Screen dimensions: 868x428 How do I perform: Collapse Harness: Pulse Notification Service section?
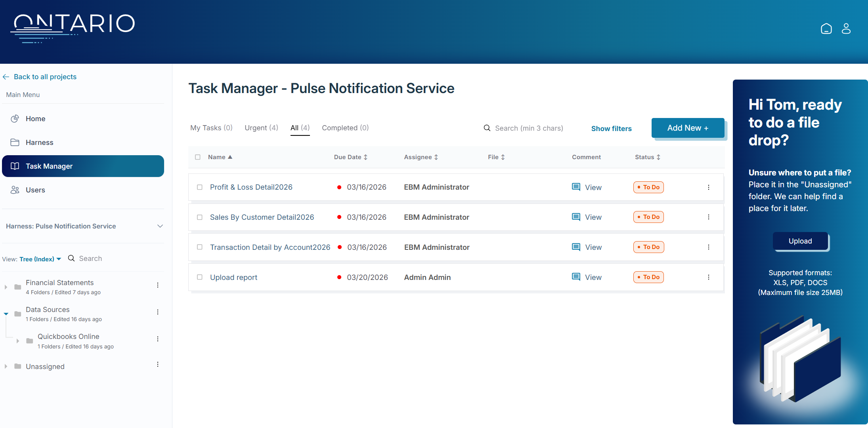click(160, 226)
